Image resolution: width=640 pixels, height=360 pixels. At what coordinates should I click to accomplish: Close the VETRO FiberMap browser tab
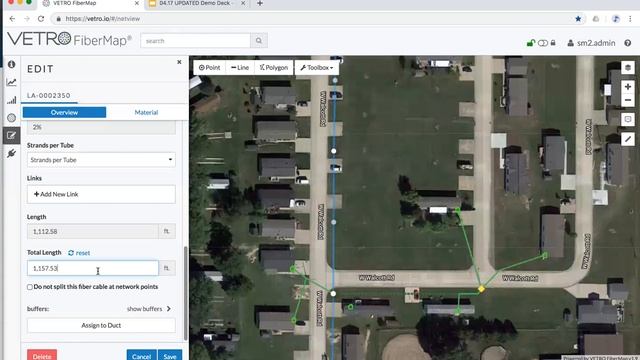tap(137, 3)
